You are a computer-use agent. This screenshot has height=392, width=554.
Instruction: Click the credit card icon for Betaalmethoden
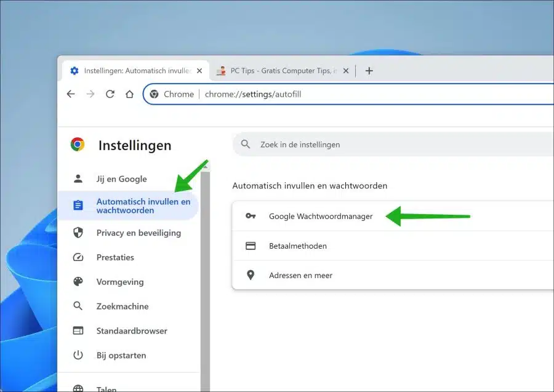click(x=251, y=246)
